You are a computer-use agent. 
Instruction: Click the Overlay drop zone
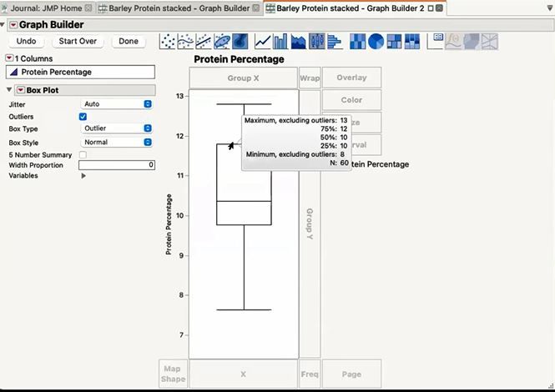click(351, 78)
